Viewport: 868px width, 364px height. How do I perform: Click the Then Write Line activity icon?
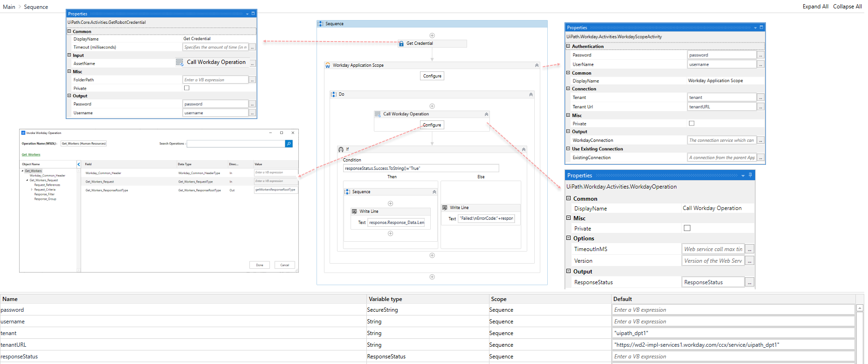click(x=354, y=211)
